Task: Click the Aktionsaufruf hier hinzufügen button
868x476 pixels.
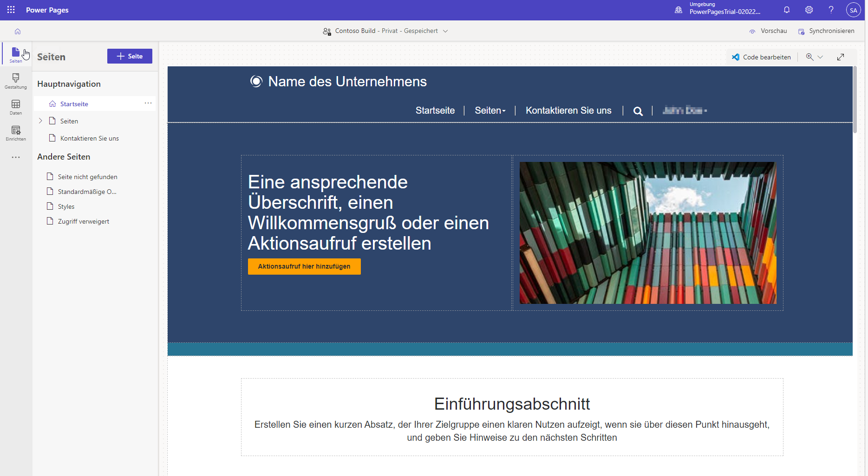Action: [304, 266]
